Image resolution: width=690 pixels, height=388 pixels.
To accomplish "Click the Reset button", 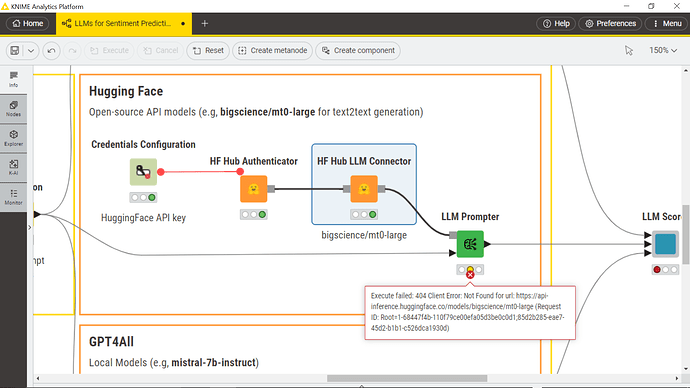I will tap(208, 51).
